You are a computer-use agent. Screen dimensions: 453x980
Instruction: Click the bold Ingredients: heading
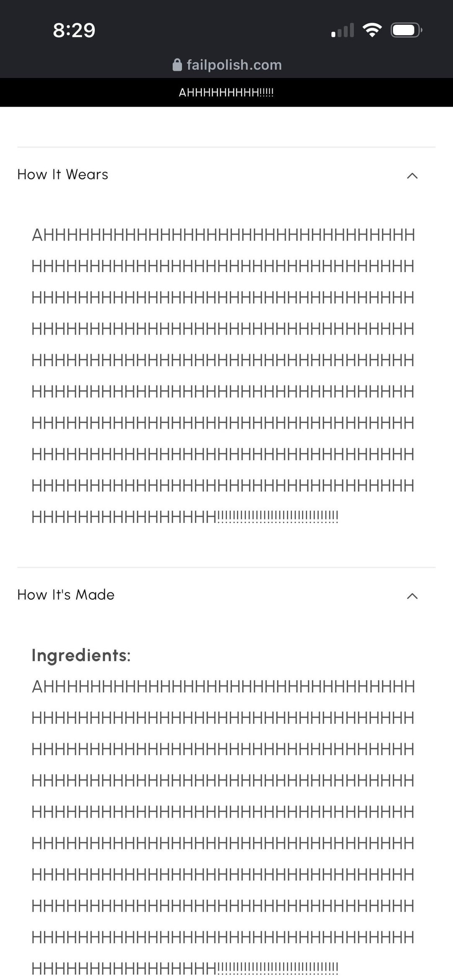(81, 655)
